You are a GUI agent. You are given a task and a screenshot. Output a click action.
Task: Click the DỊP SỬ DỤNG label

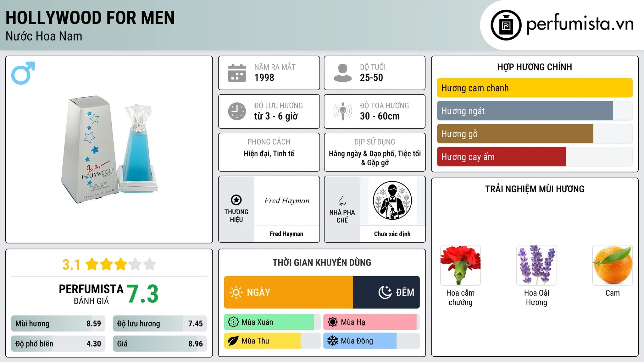[375, 142]
